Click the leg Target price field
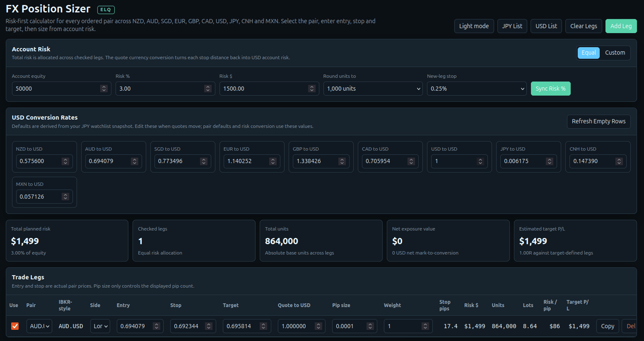The image size is (644, 341). 247,326
